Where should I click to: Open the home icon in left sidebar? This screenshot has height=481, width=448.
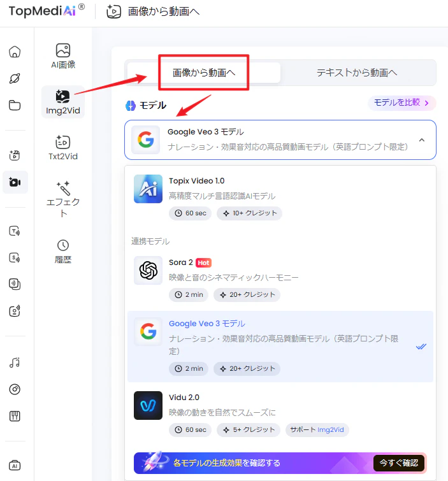pos(15,52)
